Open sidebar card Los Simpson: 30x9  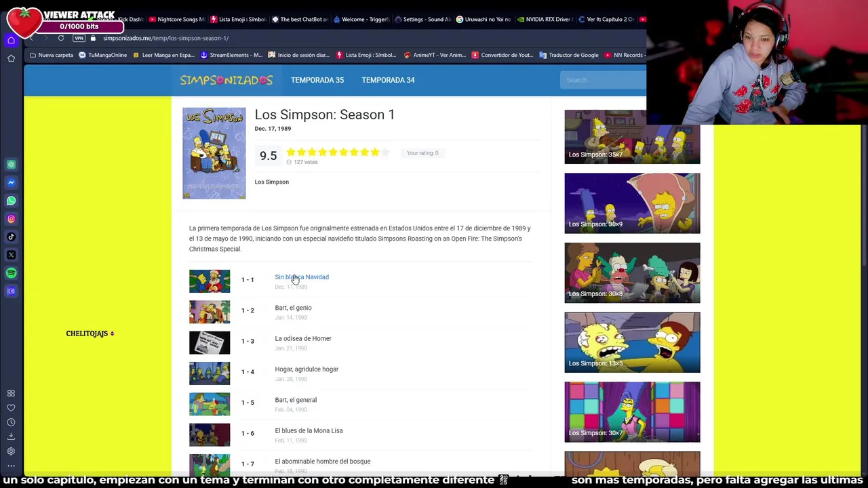coord(632,203)
